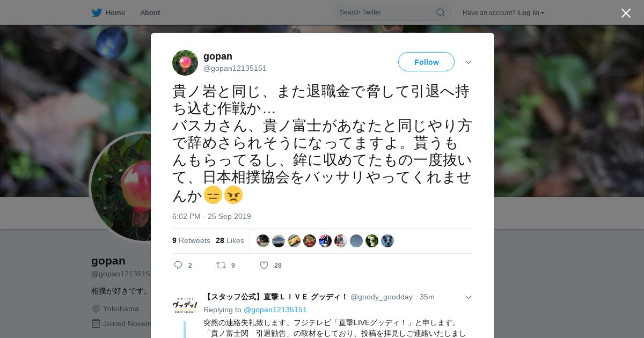Expand the reply's options chevron
Screen dimensions: 644x338
[469, 297]
